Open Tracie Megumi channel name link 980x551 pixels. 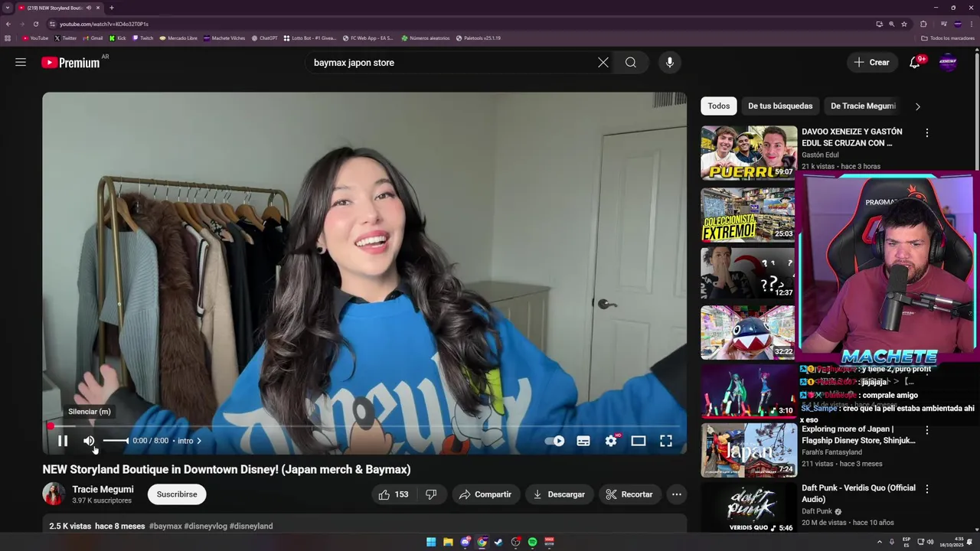pos(103,490)
